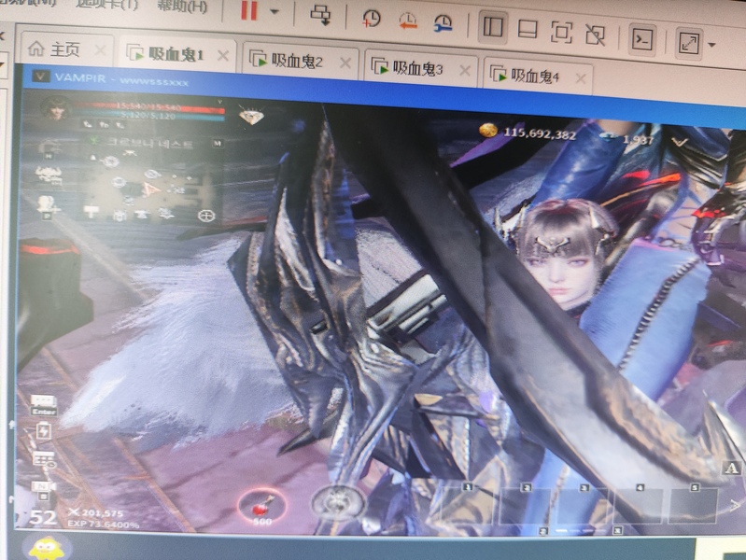The image size is (746, 560).
Task: Click the Unity mode toolbar icon
Action: click(595, 35)
